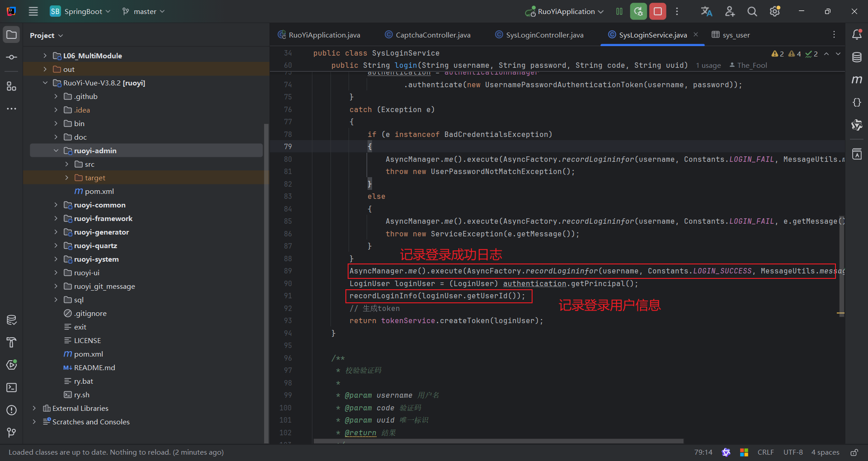Open the main menu hamburger icon
The width and height of the screenshot is (868, 461).
[33, 11]
